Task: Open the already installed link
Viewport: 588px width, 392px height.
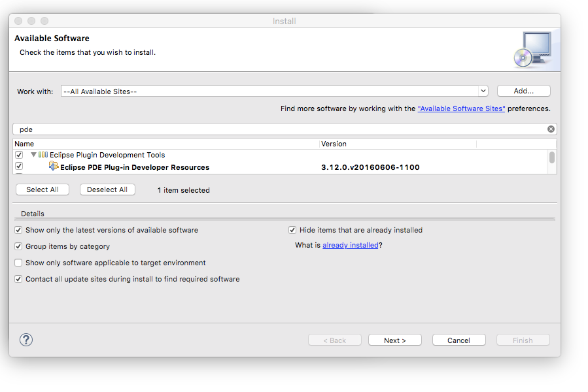Action: pyautogui.click(x=351, y=245)
